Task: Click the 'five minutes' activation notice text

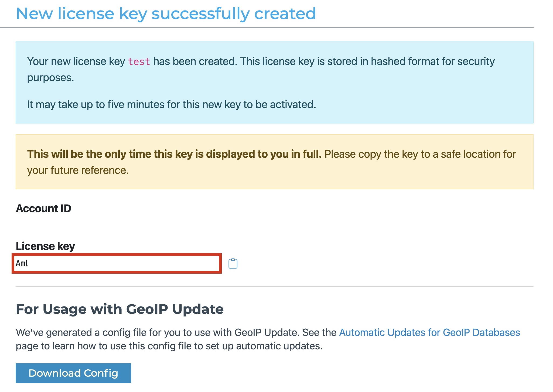Action: coord(171,105)
